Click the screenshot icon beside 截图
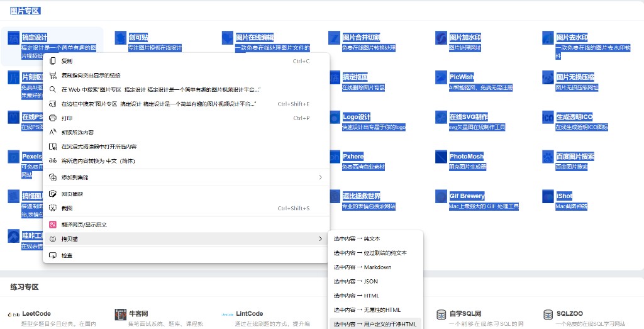Screen dimensions: 644x329 [53, 208]
